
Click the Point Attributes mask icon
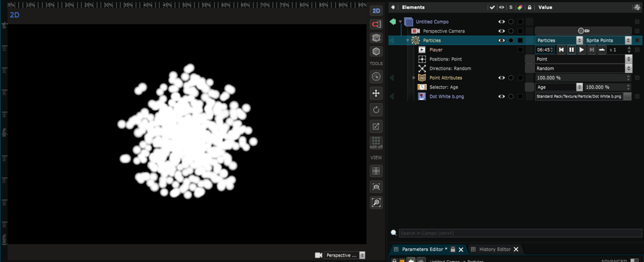click(x=422, y=78)
